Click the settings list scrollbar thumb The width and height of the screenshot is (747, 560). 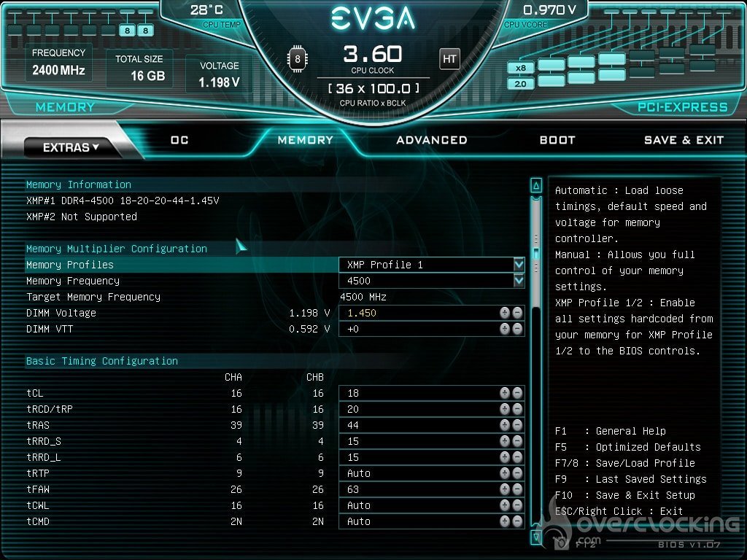[536, 253]
